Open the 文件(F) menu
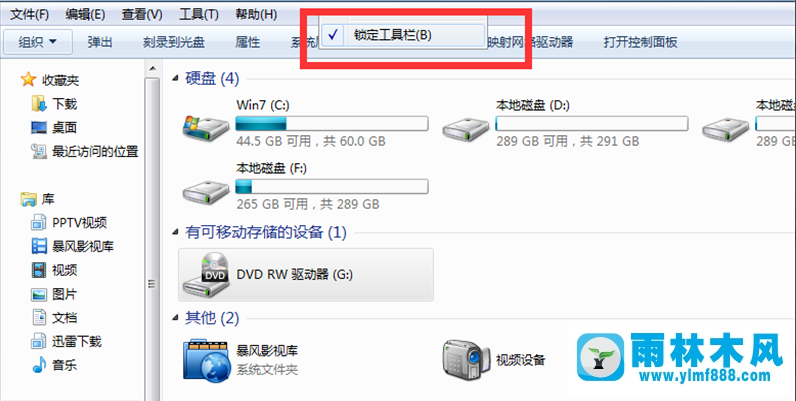The image size is (796, 401). pyautogui.click(x=29, y=14)
